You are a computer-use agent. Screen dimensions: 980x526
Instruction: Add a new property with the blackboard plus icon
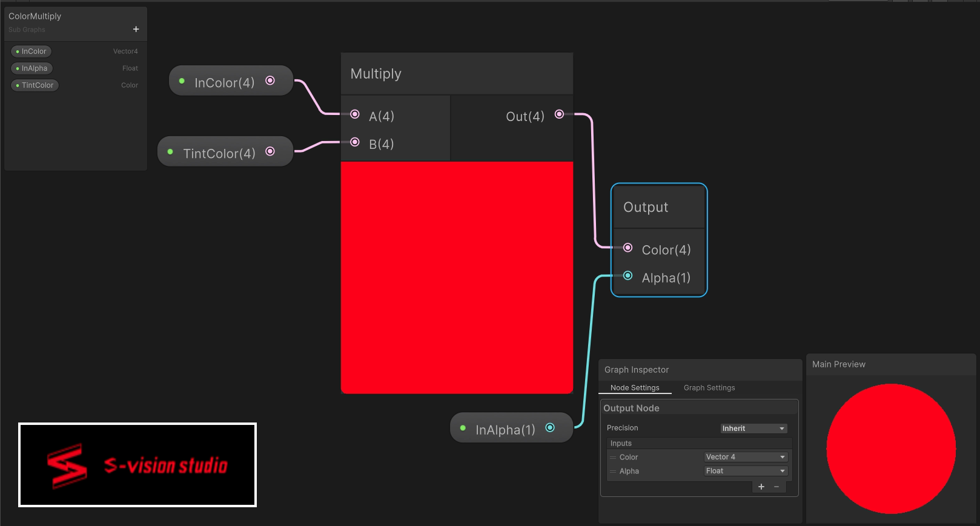click(136, 29)
